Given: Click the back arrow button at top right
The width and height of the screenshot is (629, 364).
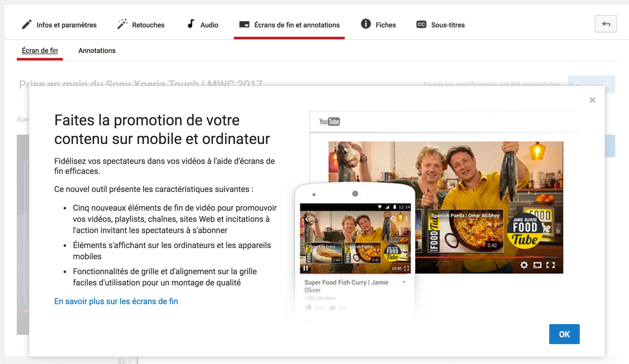Looking at the screenshot, I should (606, 24).
